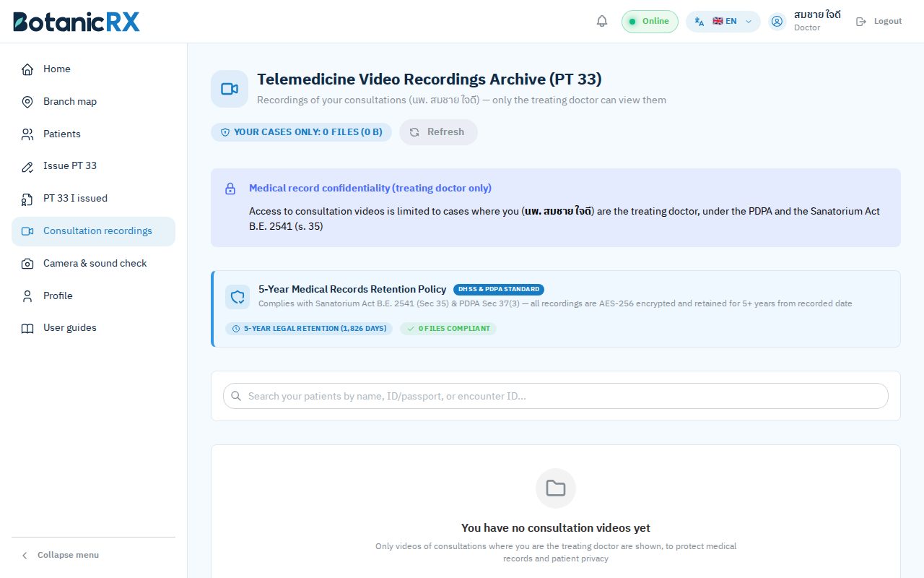Click the user avatar icon in header
Viewport: 924px width, 578px height.
click(x=777, y=22)
